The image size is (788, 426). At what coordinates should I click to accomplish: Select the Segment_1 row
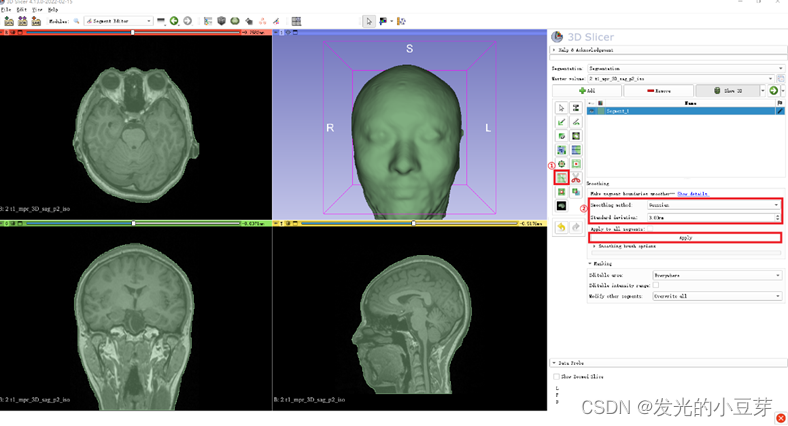[x=686, y=111]
